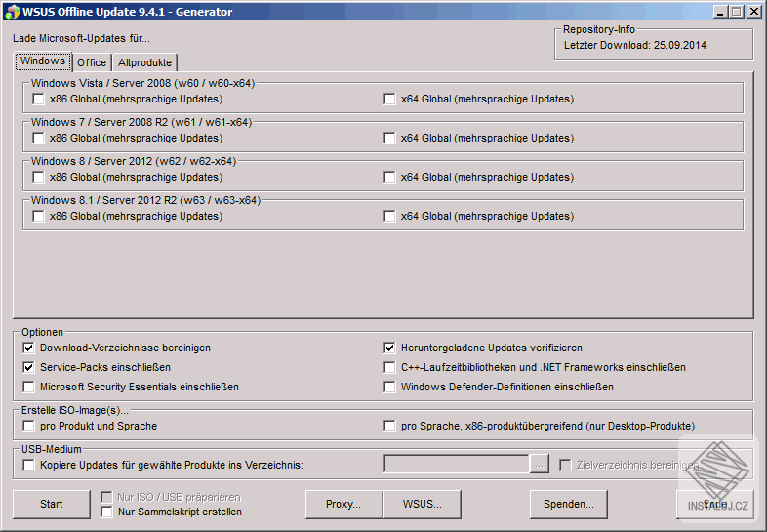767x532 pixels.
Task: Tick Windows 8.1 x64 Global updates
Action: pos(389,217)
